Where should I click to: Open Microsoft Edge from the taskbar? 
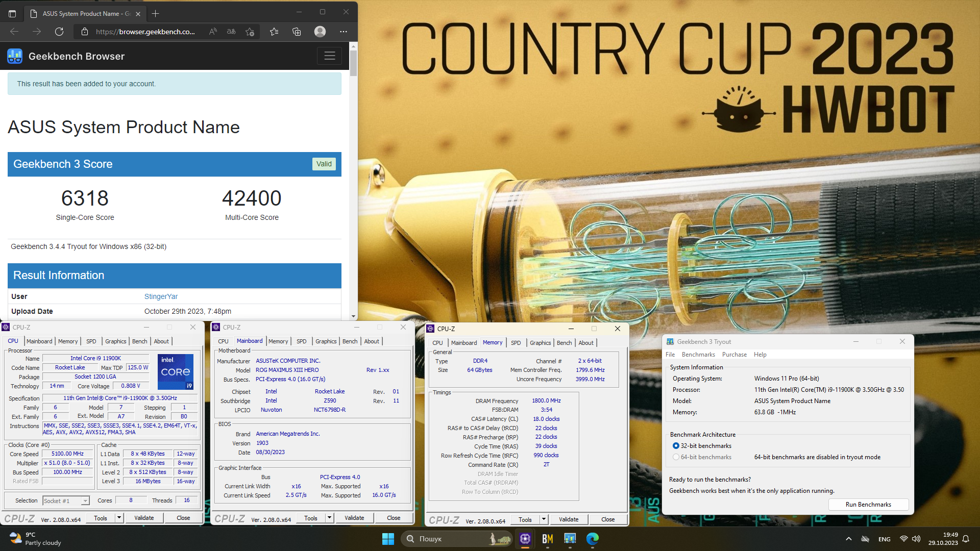[x=592, y=539]
